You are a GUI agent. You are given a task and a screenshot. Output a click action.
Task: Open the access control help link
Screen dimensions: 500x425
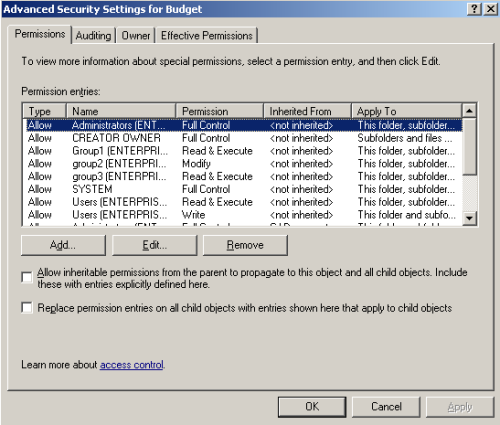click(132, 365)
